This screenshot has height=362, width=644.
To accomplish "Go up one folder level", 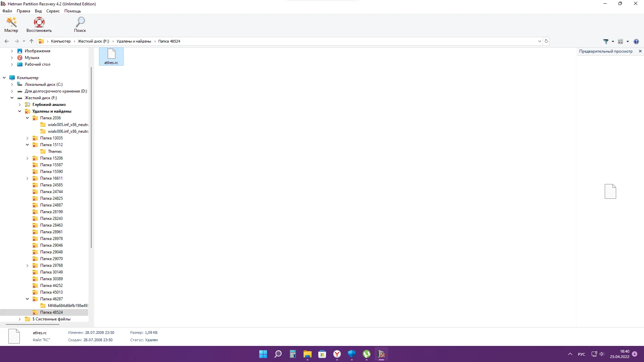I will [x=32, y=41].
